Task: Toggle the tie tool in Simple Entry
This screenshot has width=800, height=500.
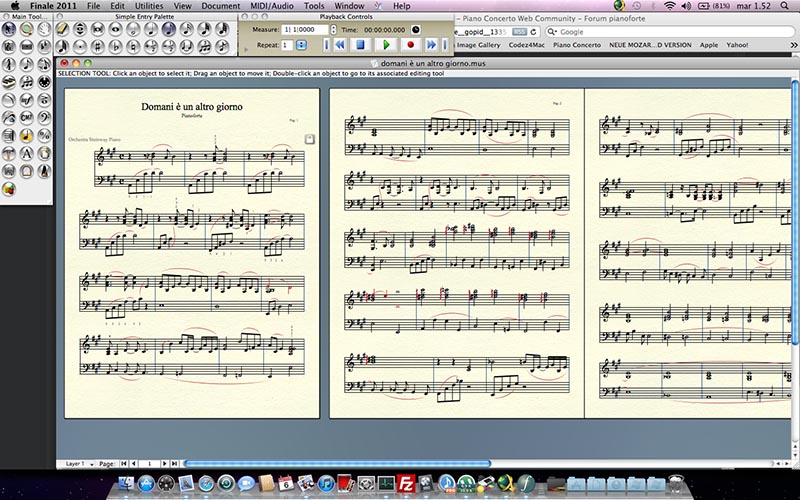Action: tap(186, 47)
